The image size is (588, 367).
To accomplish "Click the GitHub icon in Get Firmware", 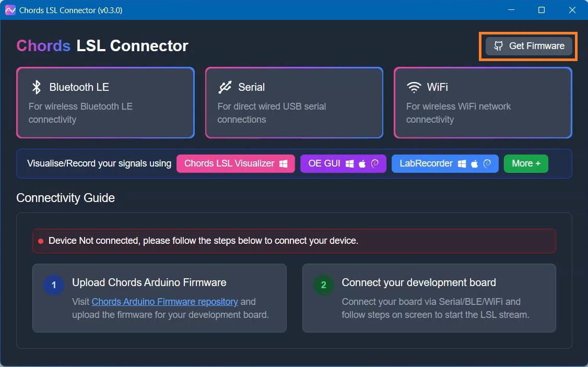I will coord(499,46).
